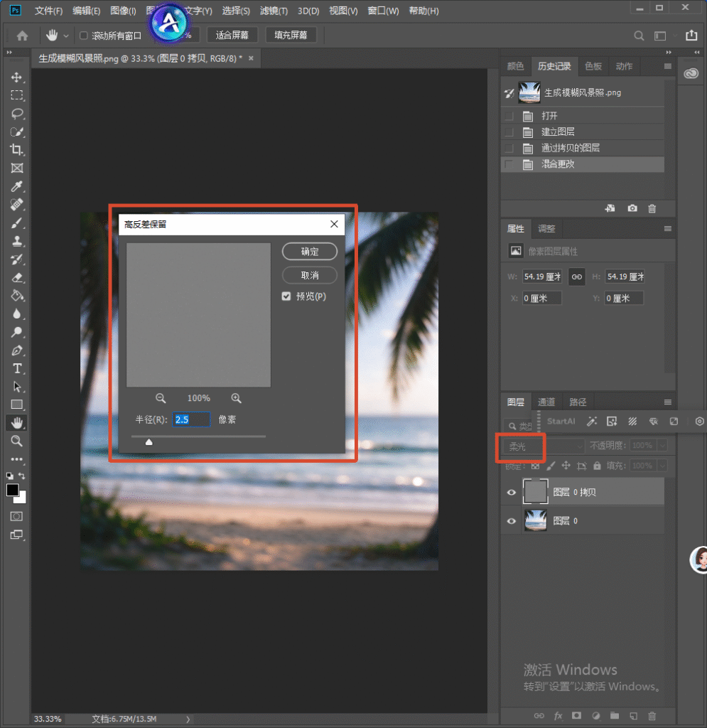This screenshot has height=728, width=707.
Task: Select the Eyedropper tool
Action: coord(17,186)
